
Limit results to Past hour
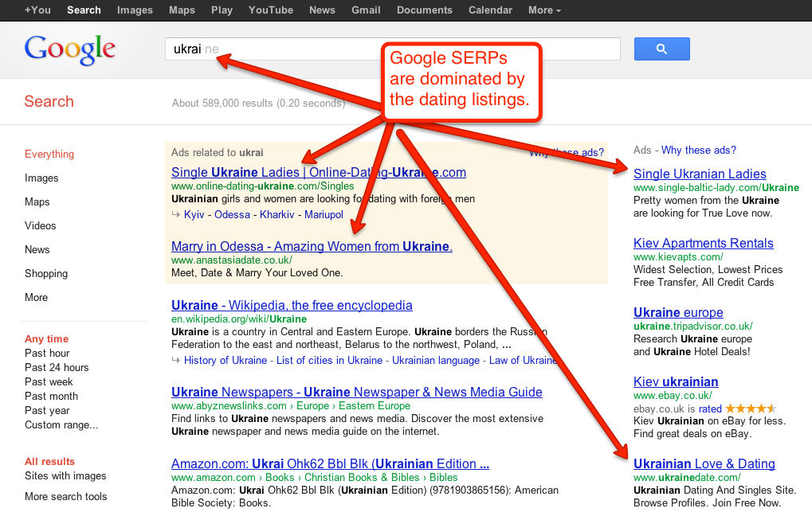[x=47, y=353]
